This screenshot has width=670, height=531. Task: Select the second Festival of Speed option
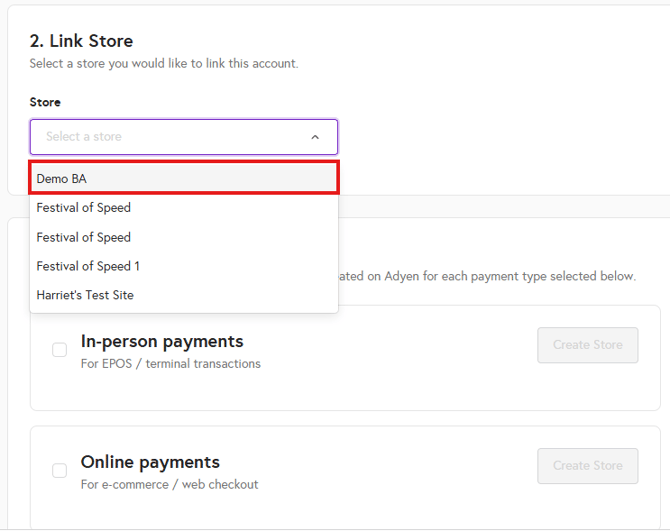pyautogui.click(x=84, y=237)
